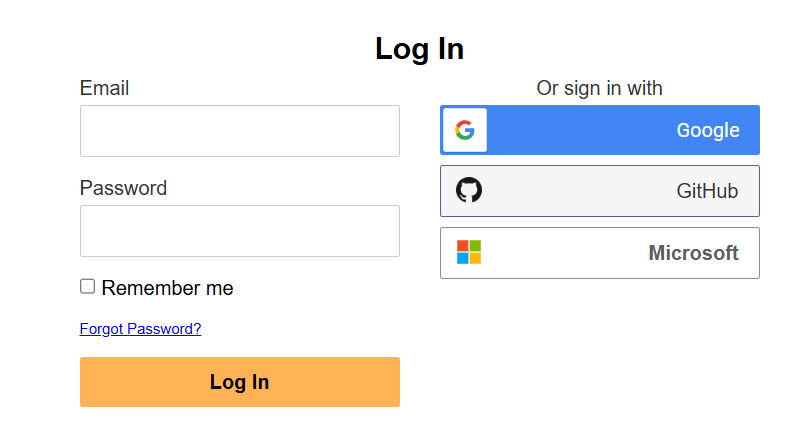The image size is (812, 431).
Task: Click the Email field label
Action: point(104,88)
